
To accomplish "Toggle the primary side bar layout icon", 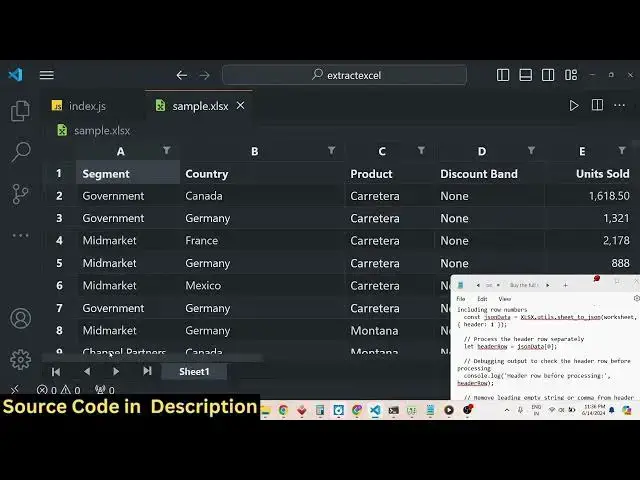I will [x=503, y=75].
